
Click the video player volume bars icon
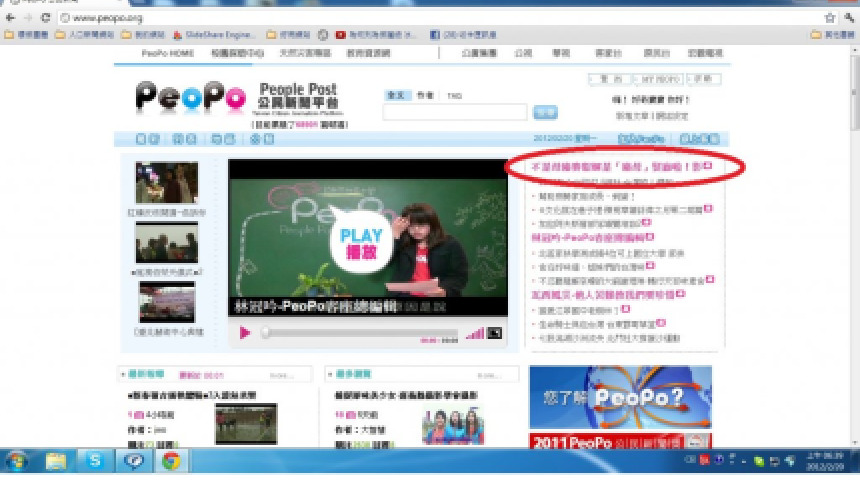click(x=474, y=333)
